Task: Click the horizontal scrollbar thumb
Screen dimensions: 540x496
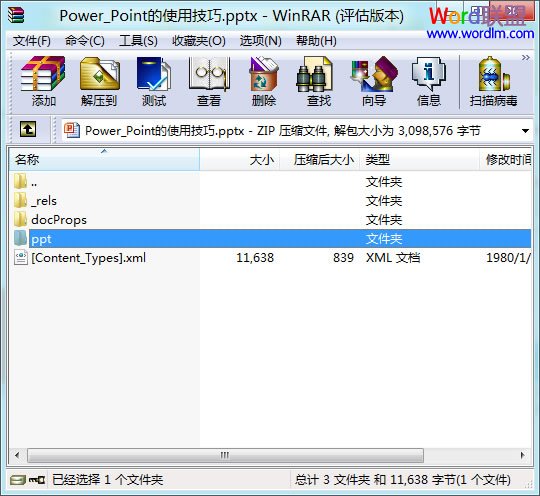Action: pos(225,455)
